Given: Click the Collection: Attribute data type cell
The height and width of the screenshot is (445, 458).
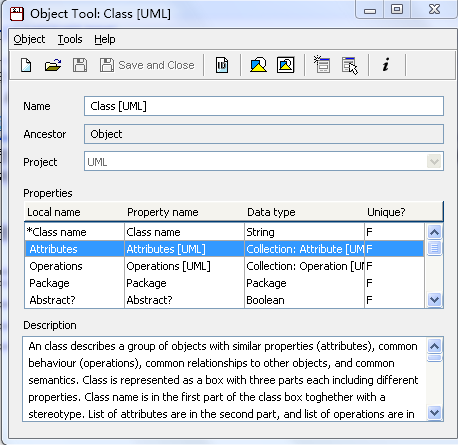Looking at the screenshot, I should [x=304, y=249].
